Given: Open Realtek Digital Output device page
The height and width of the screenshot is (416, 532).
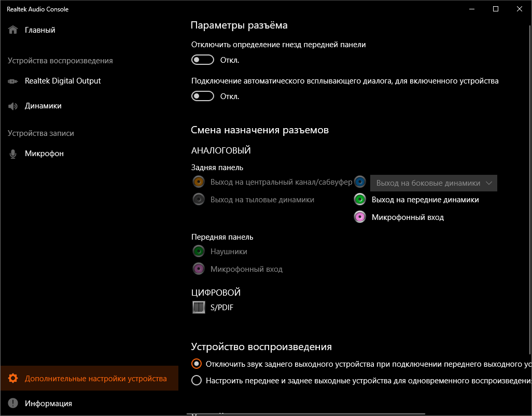Looking at the screenshot, I should pyautogui.click(x=63, y=81).
